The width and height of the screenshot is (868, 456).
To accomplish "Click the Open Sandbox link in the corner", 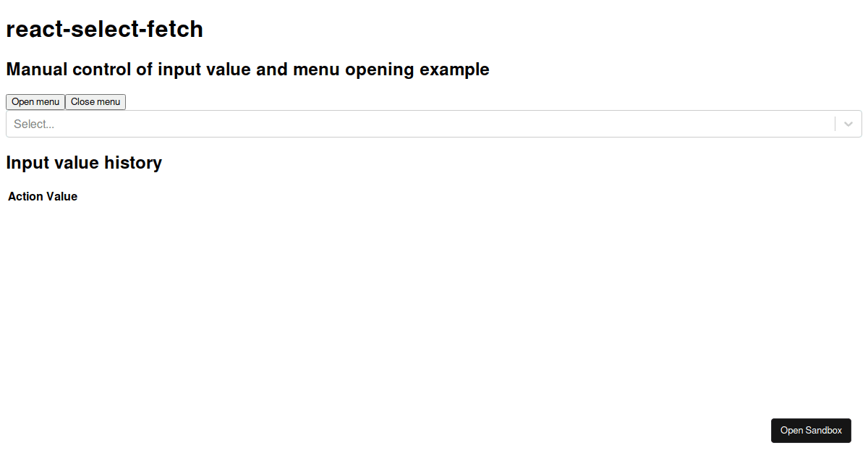I will 811,430.
